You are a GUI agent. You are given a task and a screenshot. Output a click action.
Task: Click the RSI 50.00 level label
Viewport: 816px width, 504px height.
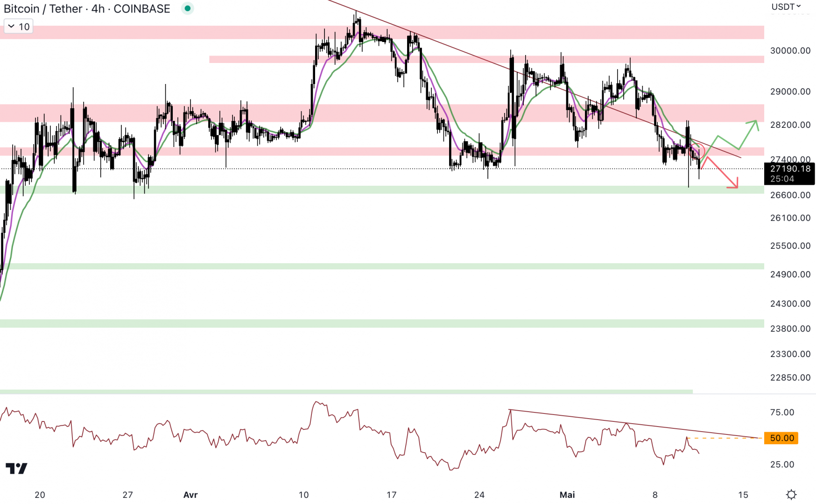(x=781, y=438)
